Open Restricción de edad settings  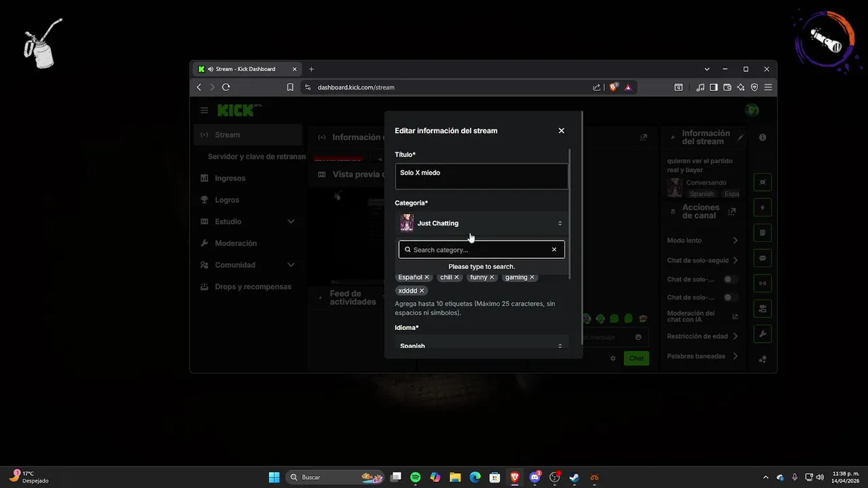tap(703, 336)
